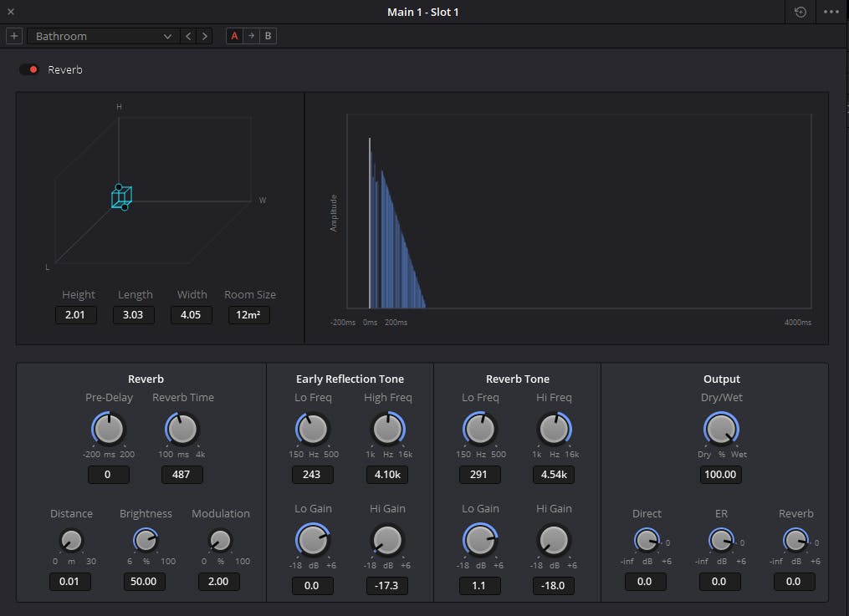Click the Distance knob

point(71,540)
